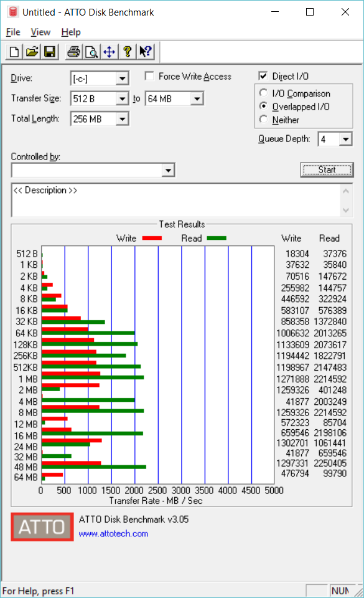The height and width of the screenshot is (598, 364).
Task: Click the read value 2013265
Action: (330, 333)
